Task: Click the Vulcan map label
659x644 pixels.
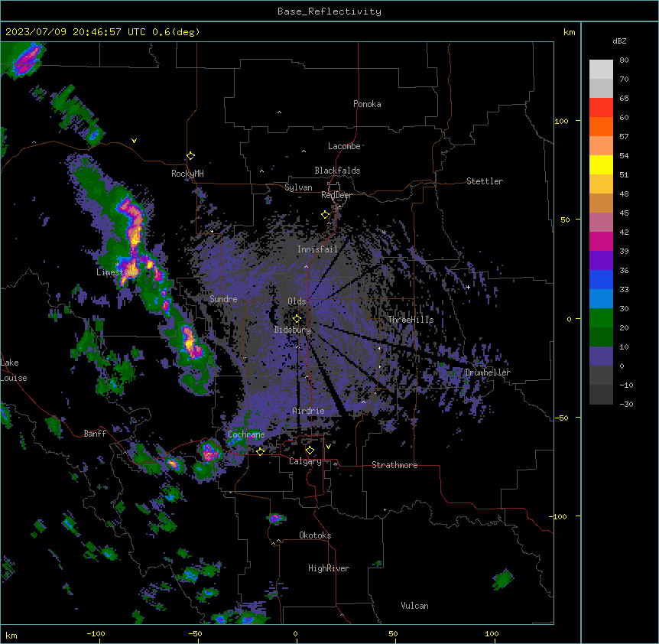Action: point(415,606)
